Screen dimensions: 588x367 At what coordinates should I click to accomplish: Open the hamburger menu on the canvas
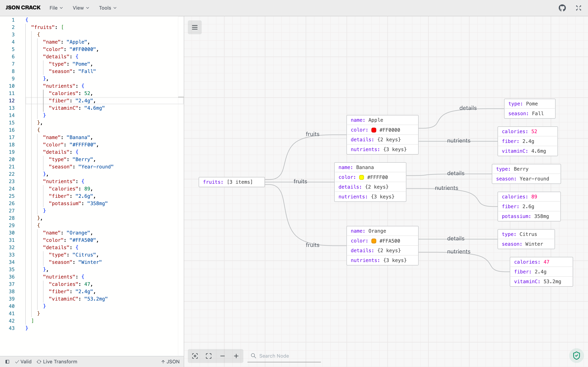click(x=195, y=27)
